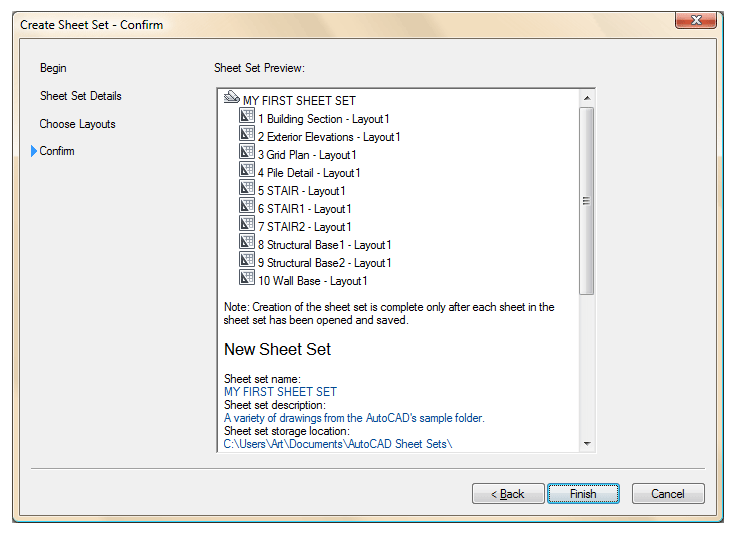Image resolution: width=739 pixels, height=537 pixels.
Task: Click the MY FIRST SHEET SET root icon
Action: click(232, 99)
